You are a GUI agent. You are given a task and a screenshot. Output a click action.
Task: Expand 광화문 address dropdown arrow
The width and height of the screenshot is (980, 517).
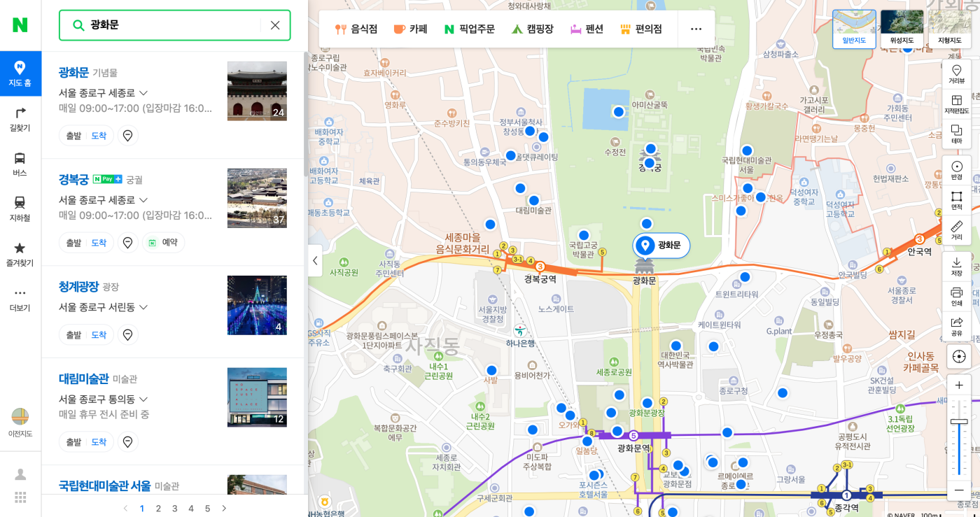[x=143, y=93]
